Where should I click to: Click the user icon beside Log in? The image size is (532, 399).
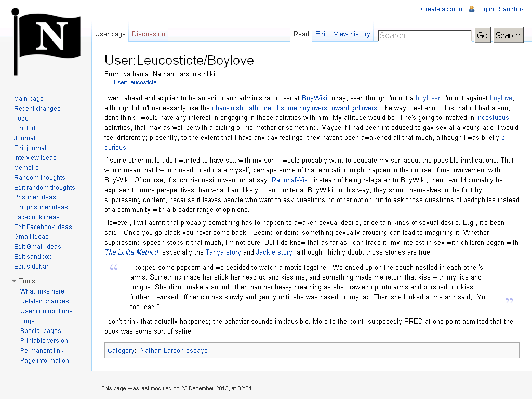point(472,9)
